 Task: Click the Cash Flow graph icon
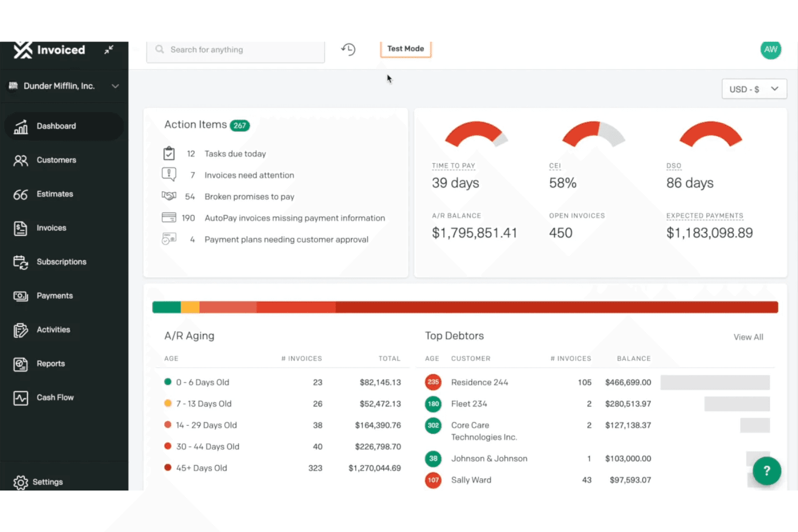coord(20,398)
